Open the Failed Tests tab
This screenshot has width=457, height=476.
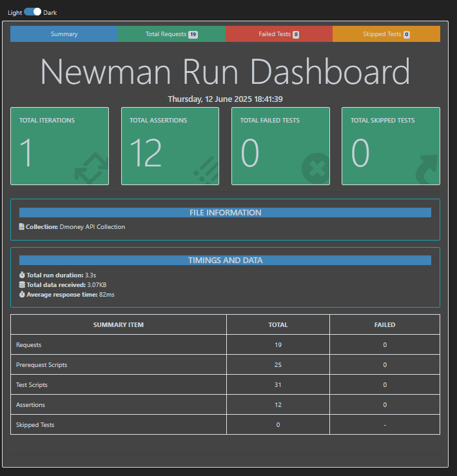tap(279, 34)
